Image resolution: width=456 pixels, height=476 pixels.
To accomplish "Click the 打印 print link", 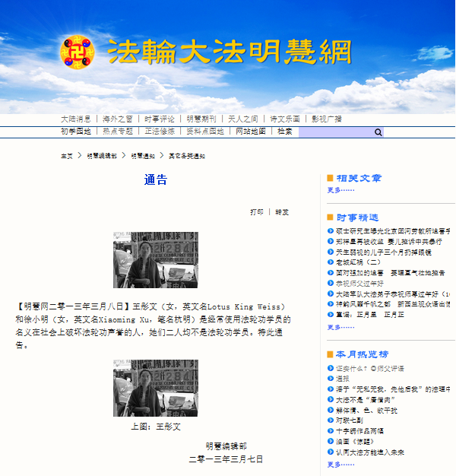I will pyautogui.click(x=257, y=212).
